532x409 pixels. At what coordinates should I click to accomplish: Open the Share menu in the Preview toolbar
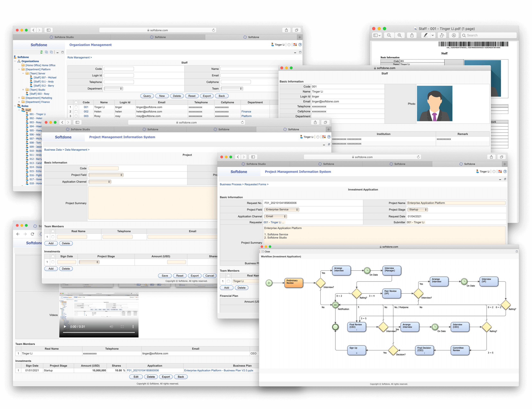[x=412, y=35]
